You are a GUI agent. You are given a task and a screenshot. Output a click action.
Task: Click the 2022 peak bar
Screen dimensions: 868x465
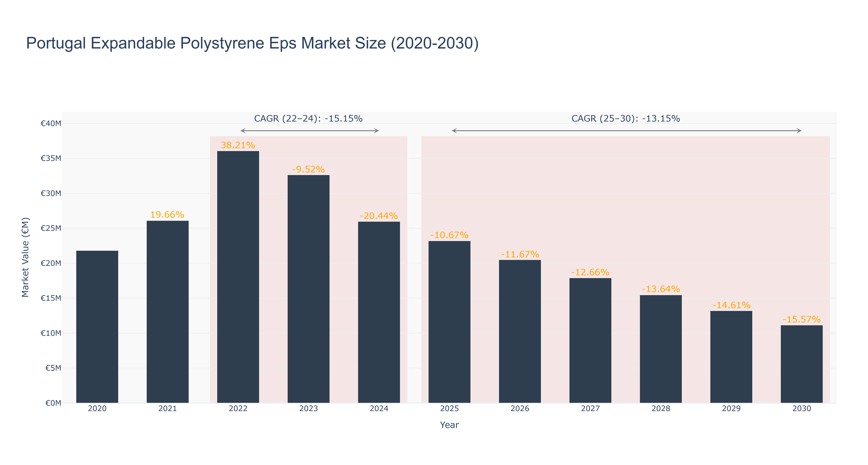click(x=238, y=277)
